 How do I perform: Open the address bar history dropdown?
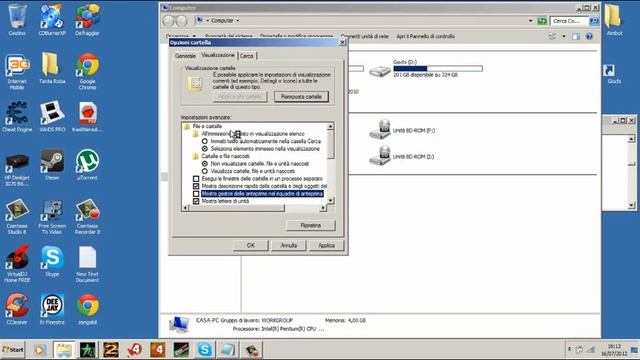tap(530, 20)
